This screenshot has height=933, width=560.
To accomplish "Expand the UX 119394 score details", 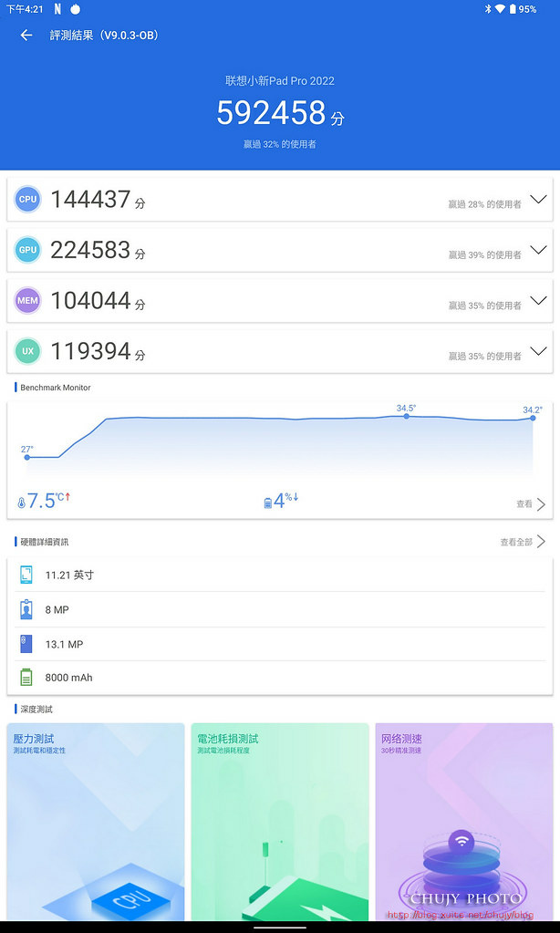I will coord(539,351).
